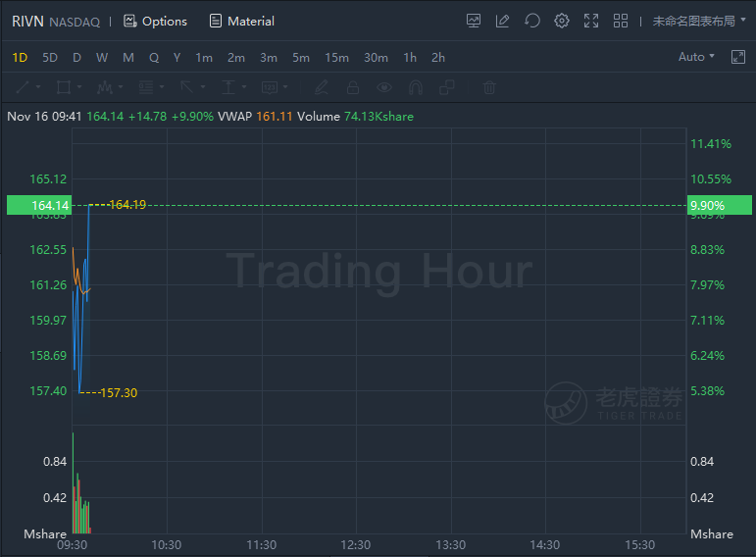
Task: Toggle drawings visibility eye icon
Action: [x=384, y=87]
